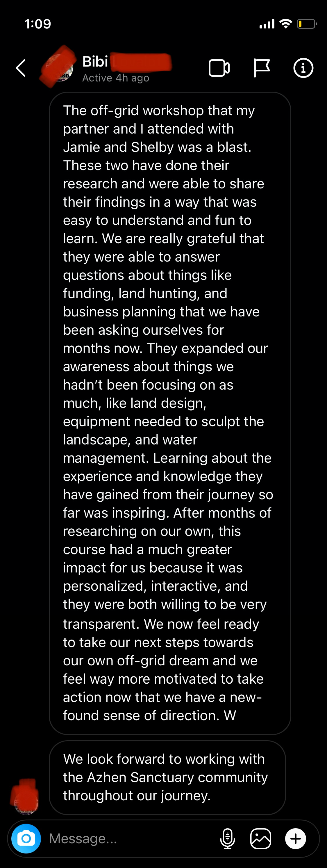Click inside the Message... input field
This screenshot has width=327, height=868.
[x=132, y=839]
